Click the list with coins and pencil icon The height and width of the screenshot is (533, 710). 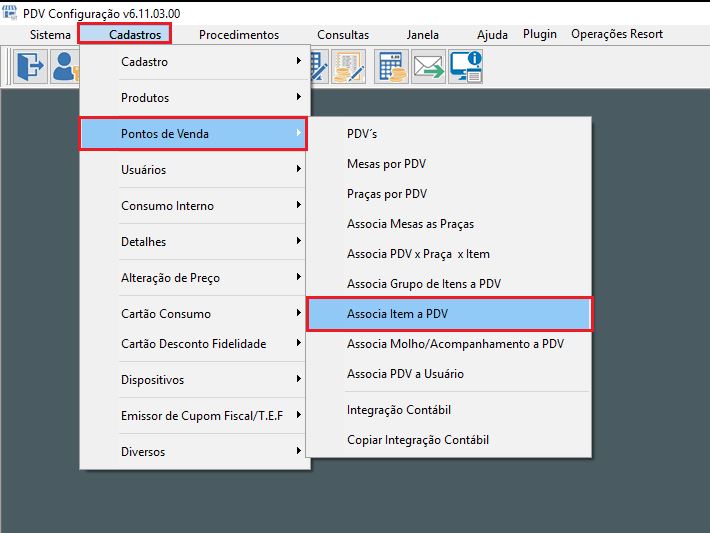coord(348,67)
